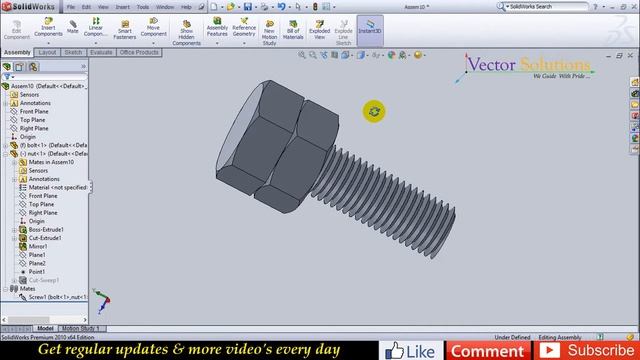This screenshot has height=360, width=640.
Task: Click the New document icon
Action: (214, 7)
